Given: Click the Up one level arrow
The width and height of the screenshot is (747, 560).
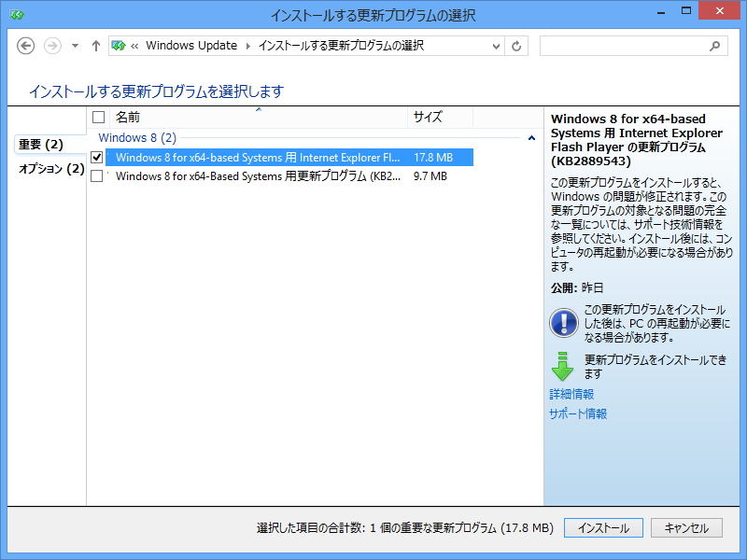Looking at the screenshot, I should (95, 45).
